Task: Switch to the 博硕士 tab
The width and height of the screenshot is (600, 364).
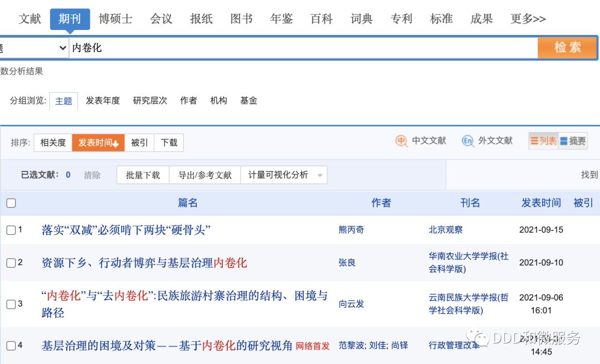Action: coord(116,19)
